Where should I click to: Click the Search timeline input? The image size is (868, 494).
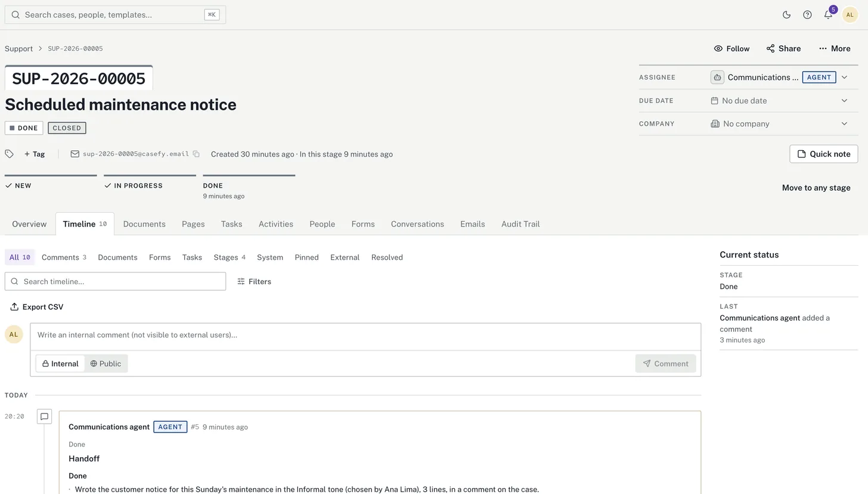[x=115, y=281]
